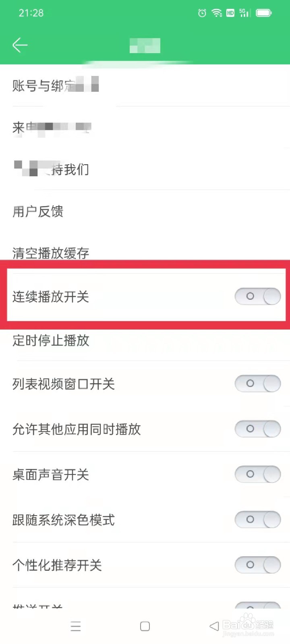Enable 允许其他应用同时播放 switch
290x644 pixels.
point(258,429)
